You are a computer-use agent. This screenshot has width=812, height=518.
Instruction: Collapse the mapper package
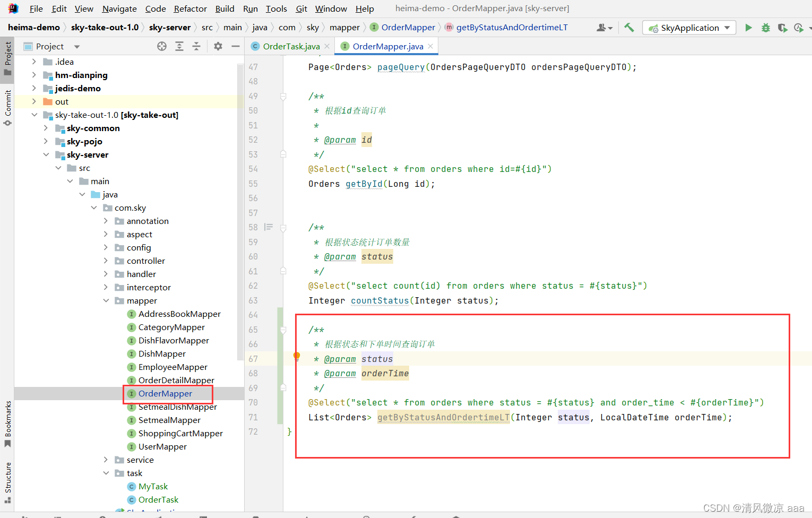[106, 300]
